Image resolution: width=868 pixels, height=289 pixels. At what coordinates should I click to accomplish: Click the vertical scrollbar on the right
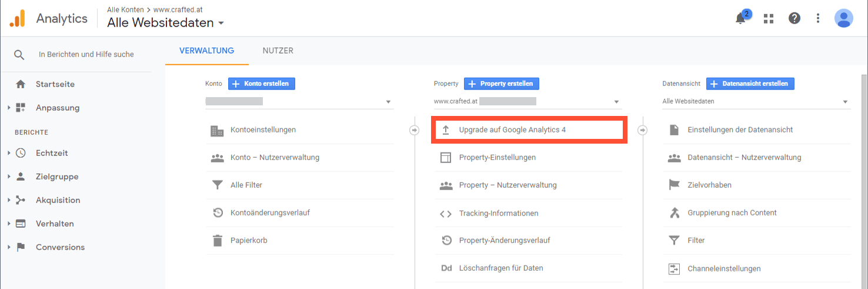click(x=864, y=181)
